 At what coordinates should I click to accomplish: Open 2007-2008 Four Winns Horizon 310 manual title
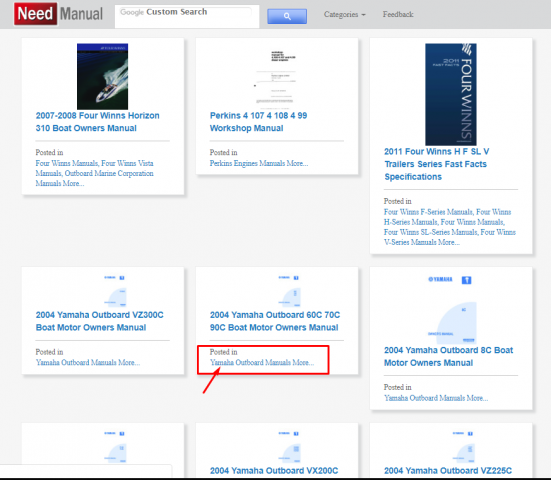pos(97,122)
